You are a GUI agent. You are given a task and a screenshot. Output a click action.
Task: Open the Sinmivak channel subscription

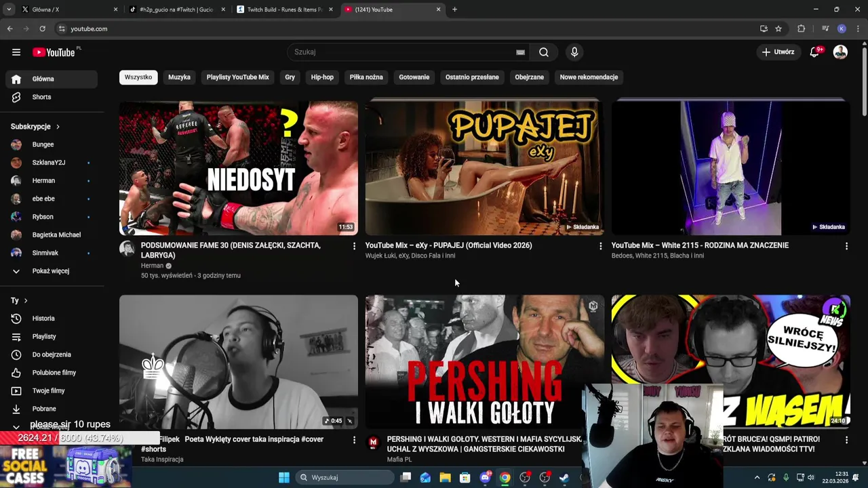(x=52, y=253)
